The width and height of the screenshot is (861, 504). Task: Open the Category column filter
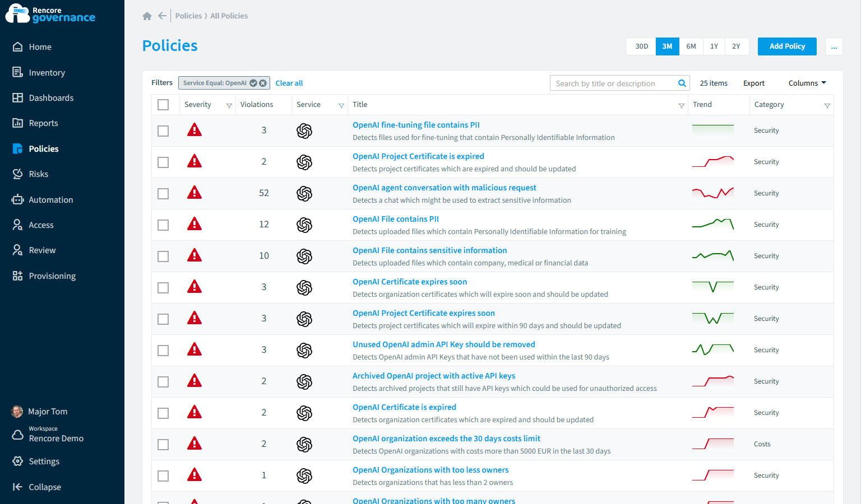click(827, 105)
